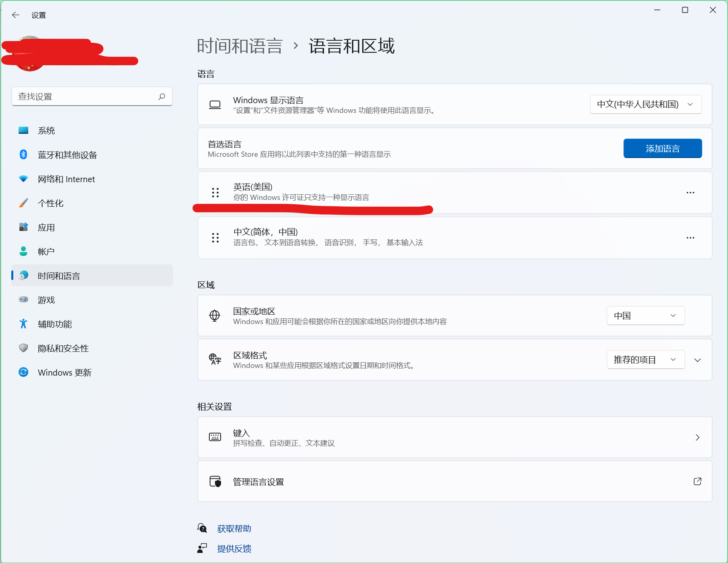This screenshot has width=728, height=563.
Task: Click the Accounts person icon
Action: click(x=23, y=251)
